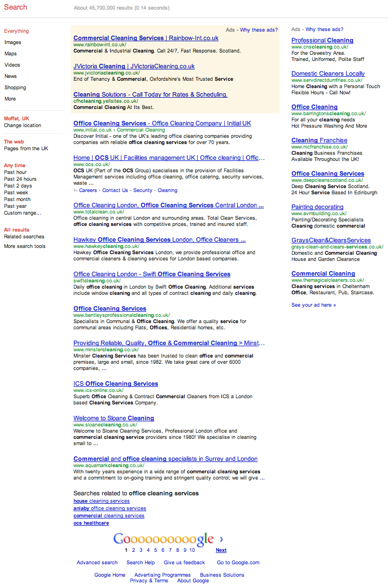Image resolution: width=388 pixels, height=588 pixels.
Task: Open Initial UK Office Cleaning Services result
Action: tap(162, 123)
